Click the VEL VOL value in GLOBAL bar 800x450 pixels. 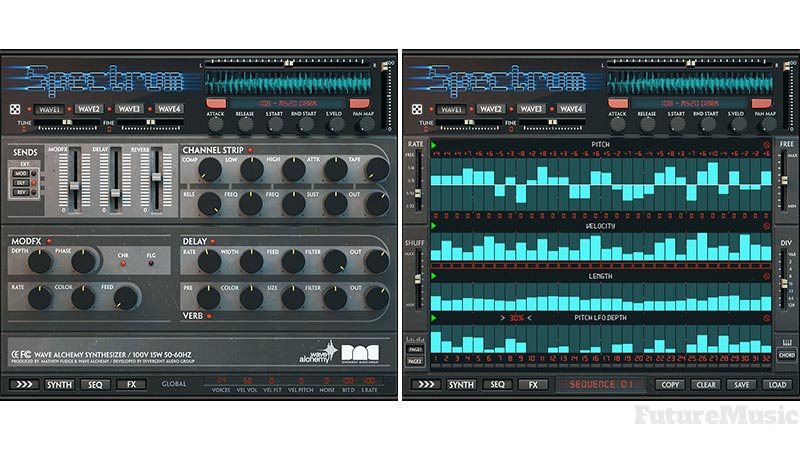tap(247, 381)
